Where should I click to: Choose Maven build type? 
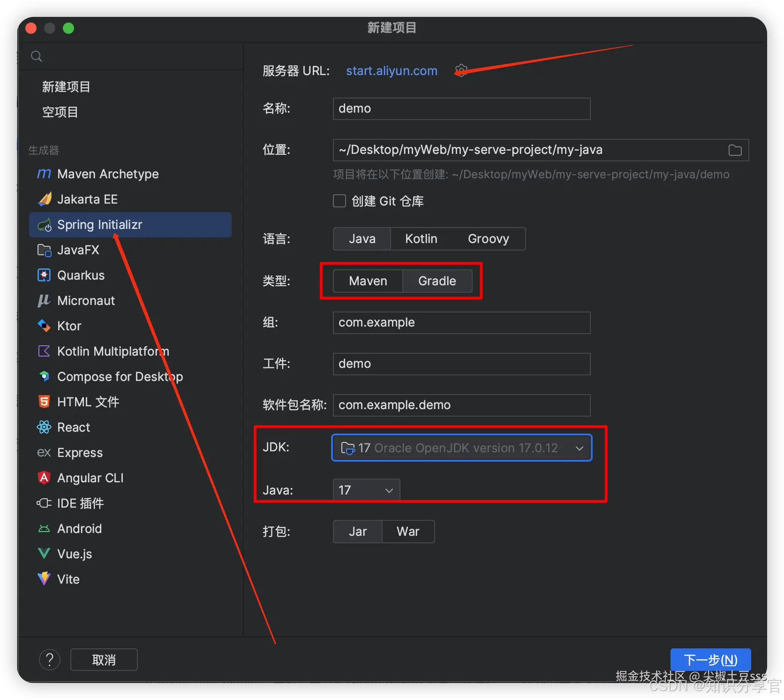[x=368, y=281]
